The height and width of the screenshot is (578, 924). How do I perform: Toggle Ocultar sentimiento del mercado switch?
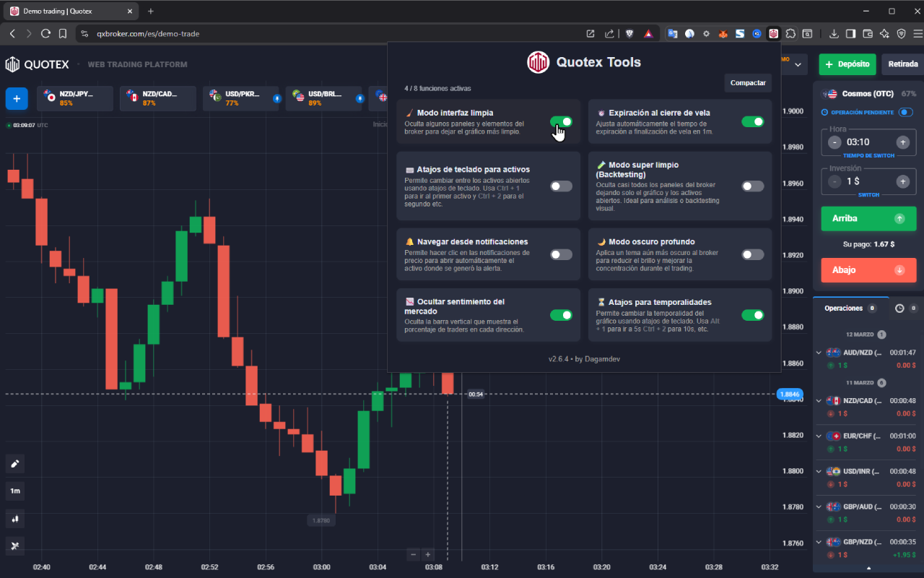[x=561, y=315]
